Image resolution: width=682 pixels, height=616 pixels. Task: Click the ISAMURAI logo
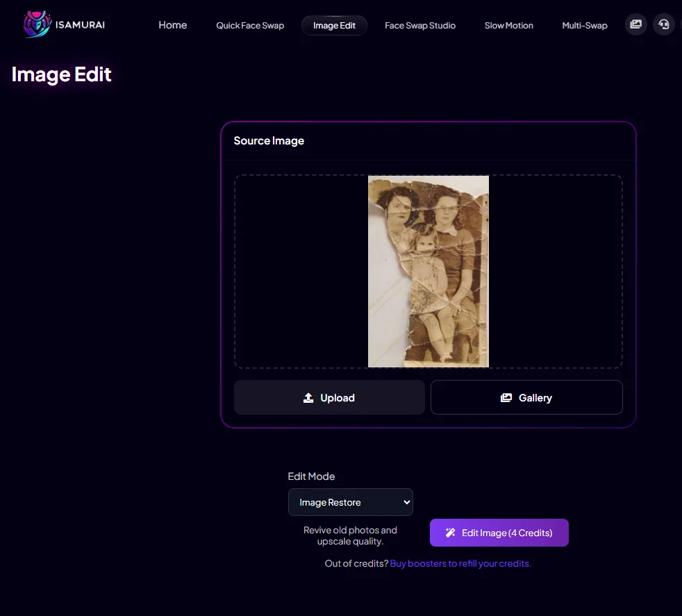(63, 24)
